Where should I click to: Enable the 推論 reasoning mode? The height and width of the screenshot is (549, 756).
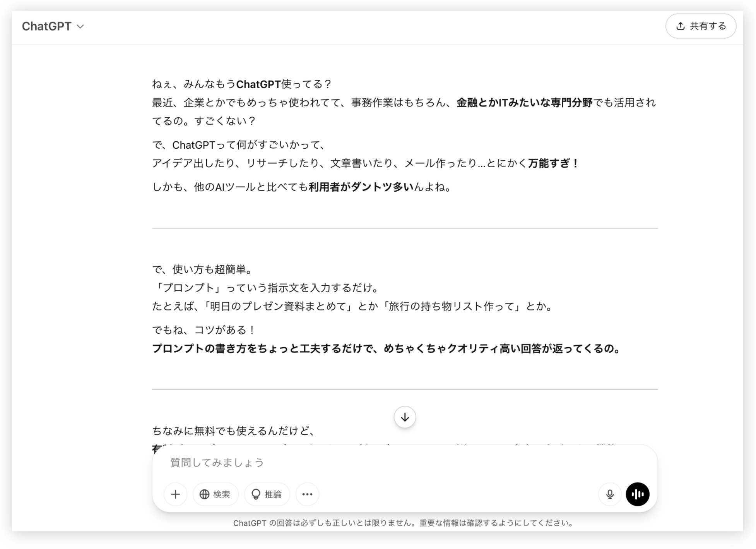(267, 494)
